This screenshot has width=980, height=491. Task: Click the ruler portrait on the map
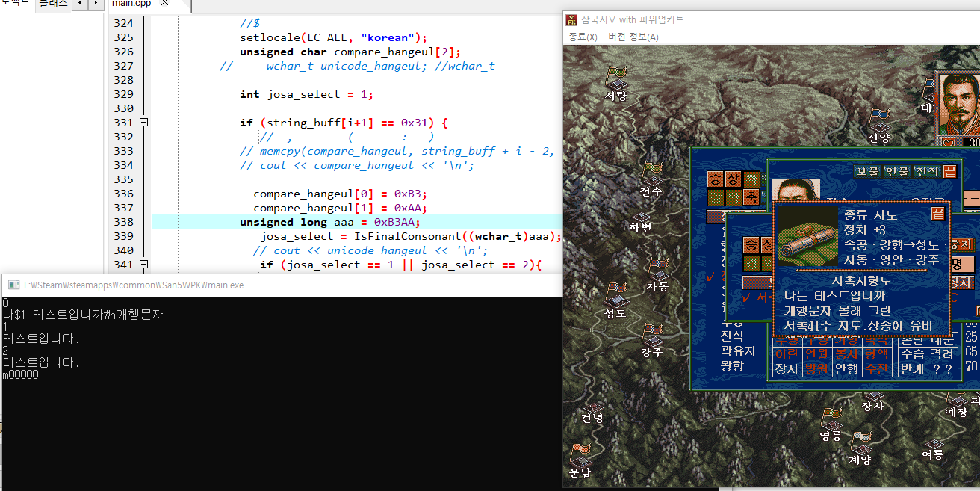[x=958, y=104]
